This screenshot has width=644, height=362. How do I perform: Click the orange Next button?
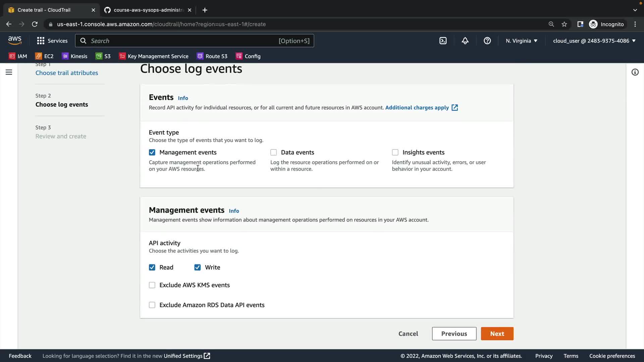pos(497,334)
